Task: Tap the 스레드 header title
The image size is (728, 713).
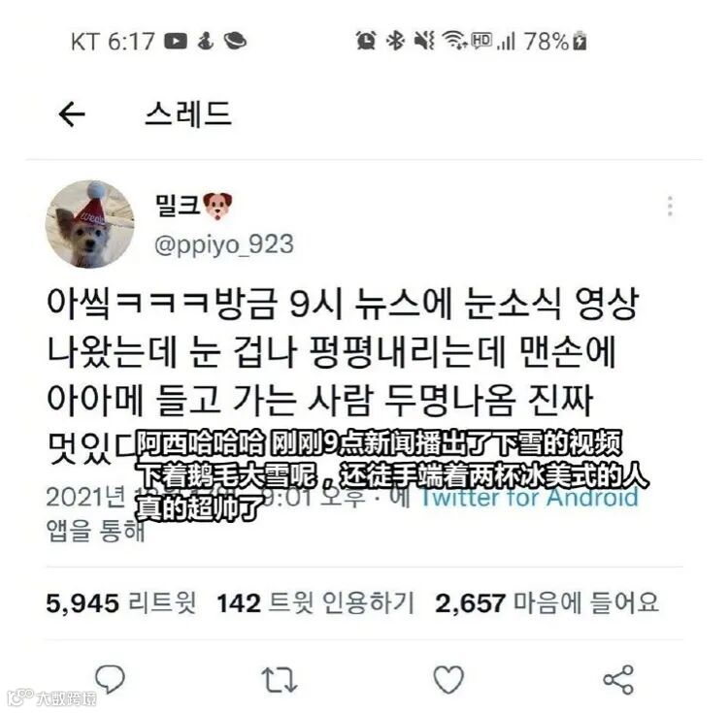Action: [x=188, y=113]
